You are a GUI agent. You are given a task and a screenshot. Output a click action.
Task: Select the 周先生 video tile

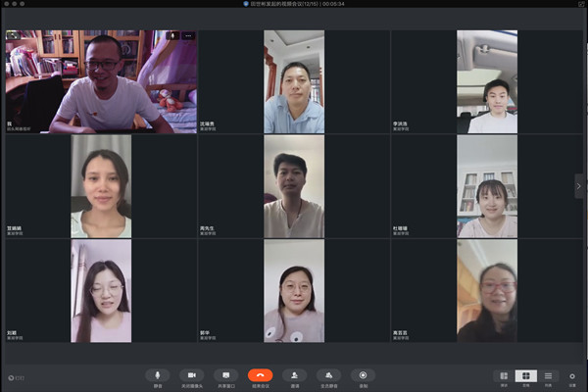pos(293,186)
